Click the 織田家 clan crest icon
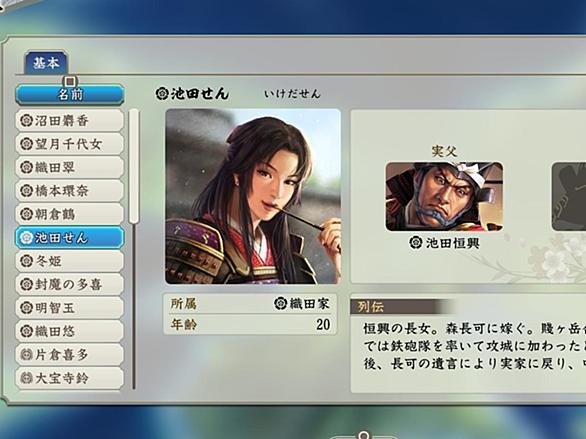Screen dimensions: 586x439 click(280, 303)
